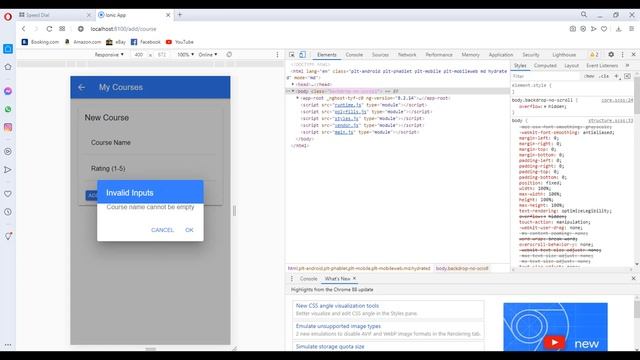Viewport: 640px width, 360px height.
Task: Click New CSS angle visualization tools link
Action: coord(337,306)
